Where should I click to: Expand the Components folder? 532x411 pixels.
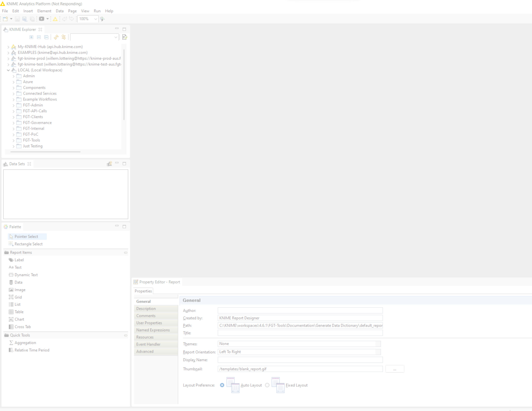point(14,88)
